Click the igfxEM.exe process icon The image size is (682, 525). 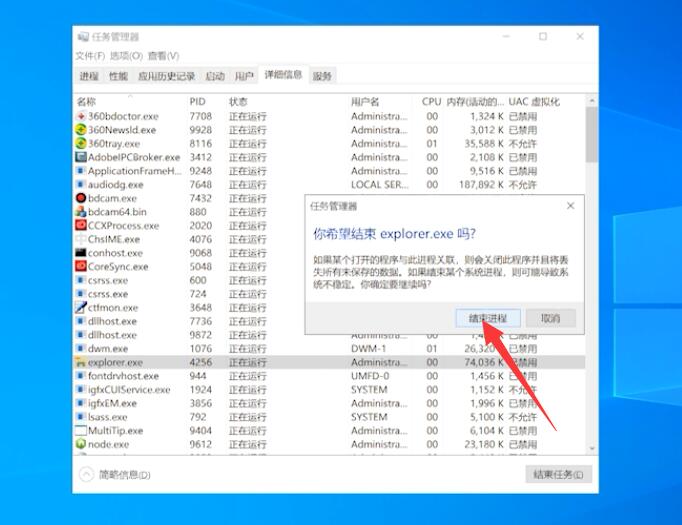81,403
